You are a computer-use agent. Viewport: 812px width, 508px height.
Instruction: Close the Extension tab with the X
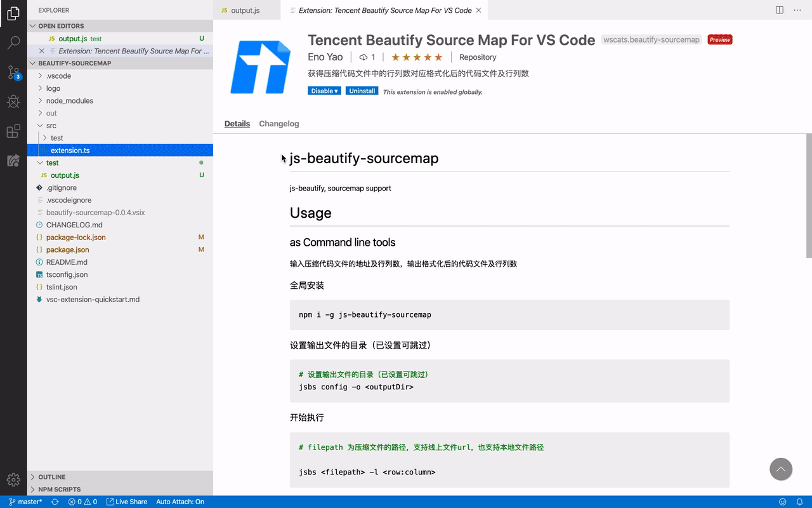(x=478, y=10)
